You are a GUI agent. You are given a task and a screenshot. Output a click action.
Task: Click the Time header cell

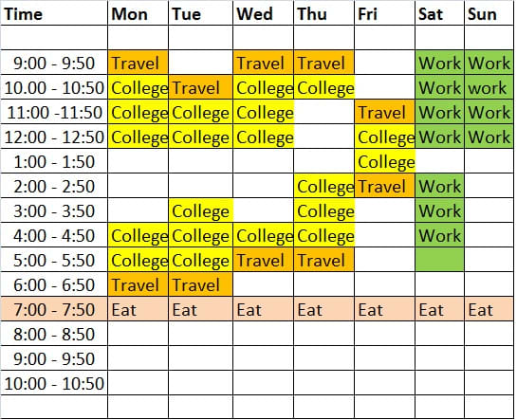click(54, 13)
